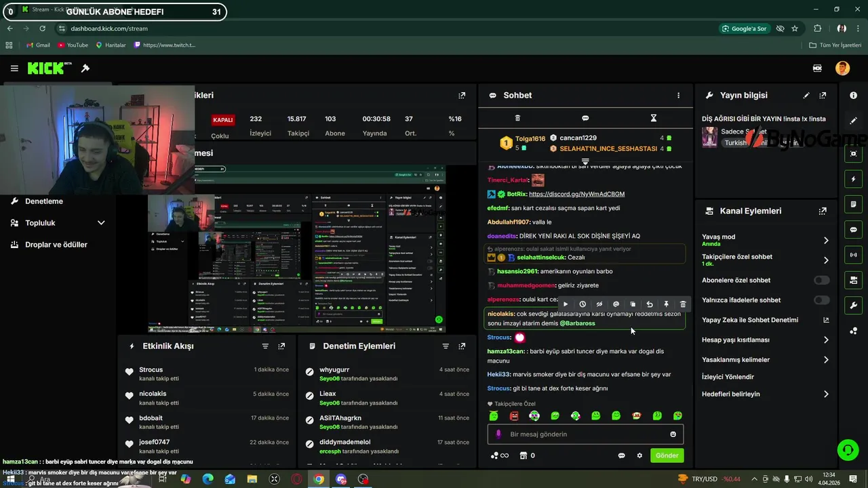This screenshot has width=868, height=488.
Task: Open the emoji picker in message box
Action: pos(673,434)
